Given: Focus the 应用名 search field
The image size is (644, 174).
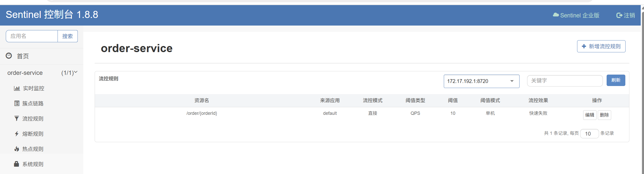Looking at the screenshot, I should 32,36.
